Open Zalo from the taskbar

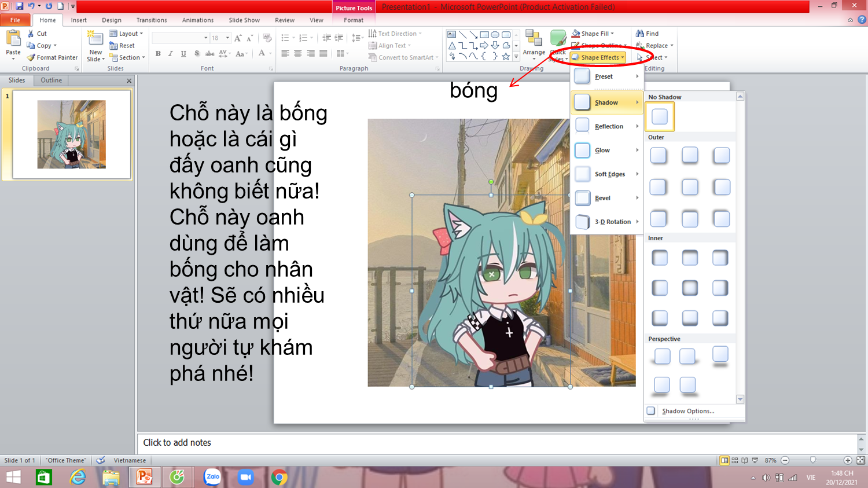[x=212, y=477]
